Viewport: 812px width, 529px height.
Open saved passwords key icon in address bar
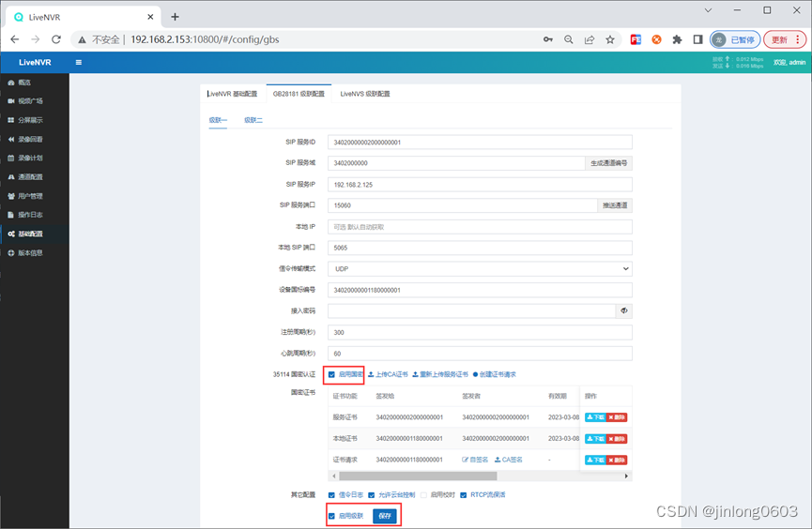pyautogui.click(x=548, y=39)
